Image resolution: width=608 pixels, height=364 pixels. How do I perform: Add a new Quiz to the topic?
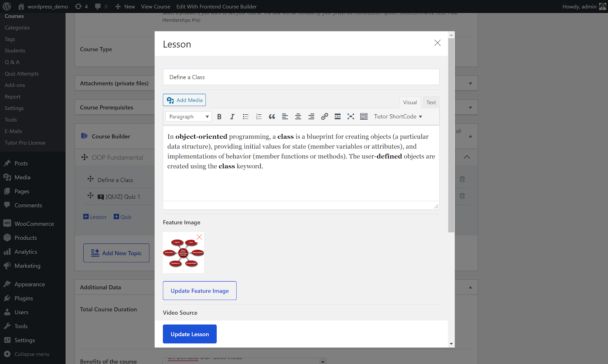[x=122, y=217]
